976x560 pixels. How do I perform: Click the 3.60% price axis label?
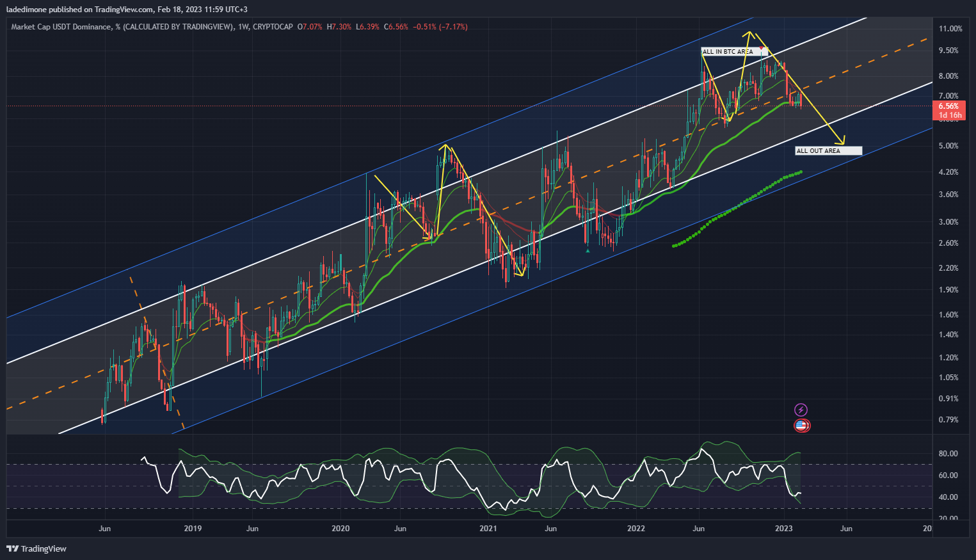948,195
